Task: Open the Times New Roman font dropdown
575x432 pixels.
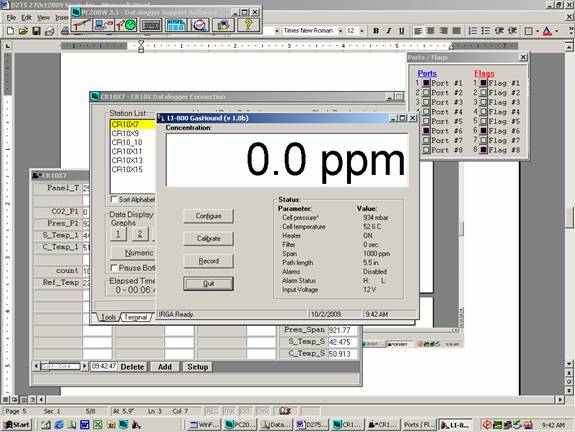Action: pyautogui.click(x=340, y=31)
